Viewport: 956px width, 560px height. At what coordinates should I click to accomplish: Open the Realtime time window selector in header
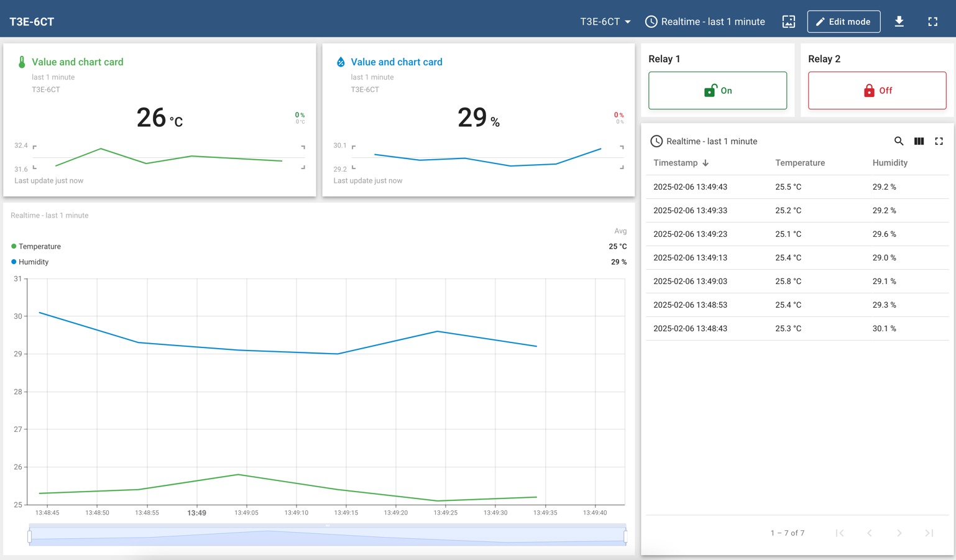coord(705,22)
